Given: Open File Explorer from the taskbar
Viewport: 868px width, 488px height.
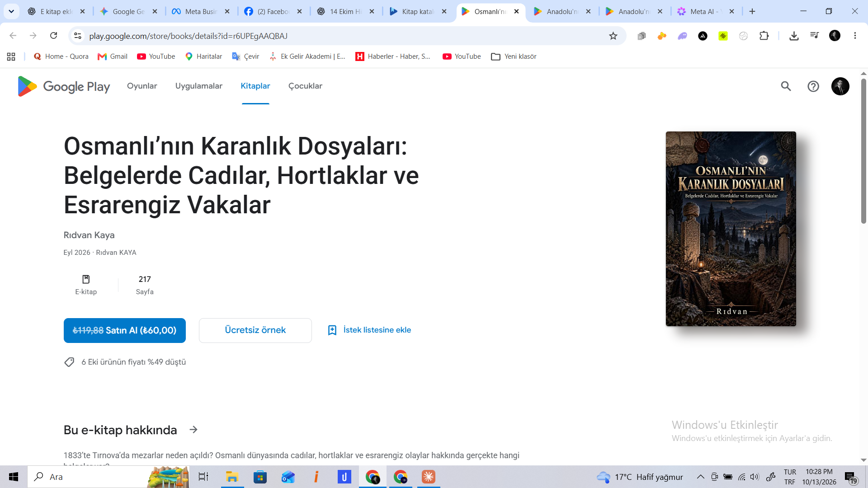Looking at the screenshot, I should click(x=232, y=477).
